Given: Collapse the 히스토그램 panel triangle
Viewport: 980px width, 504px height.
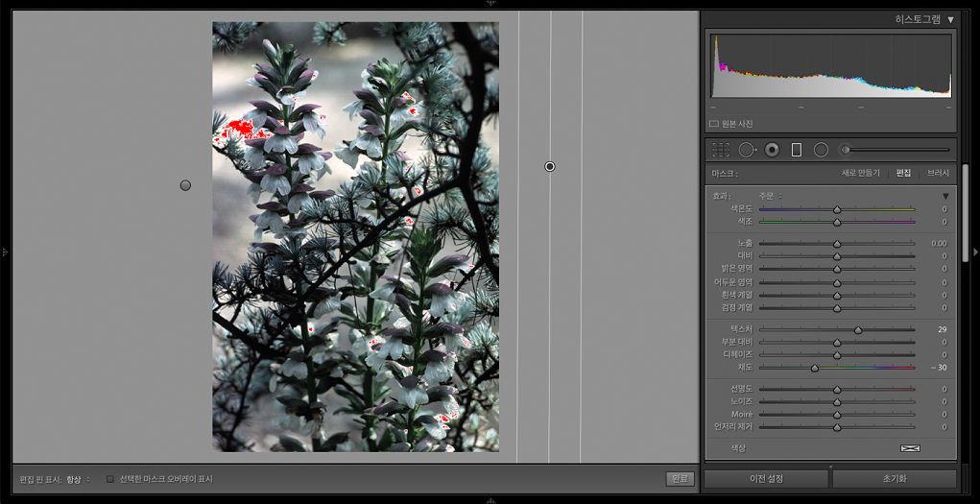Looking at the screenshot, I should tap(950, 20).
